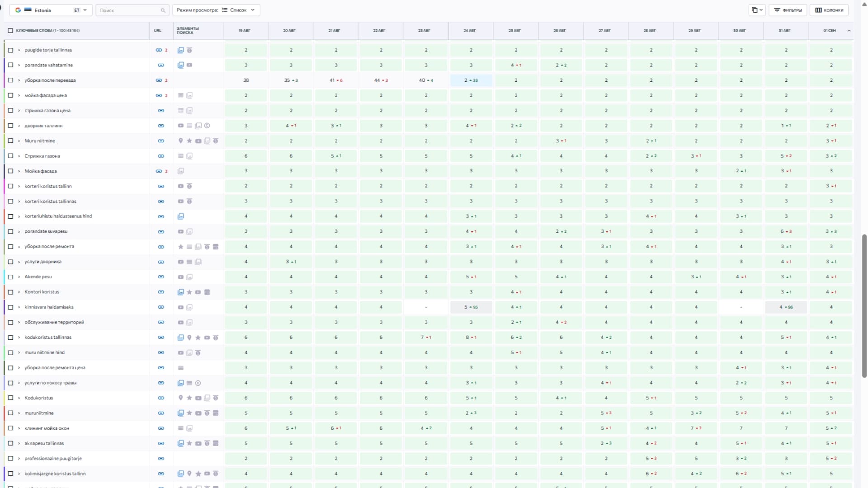Expand the 'уборка после переезда' keyword row

(x=19, y=80)
